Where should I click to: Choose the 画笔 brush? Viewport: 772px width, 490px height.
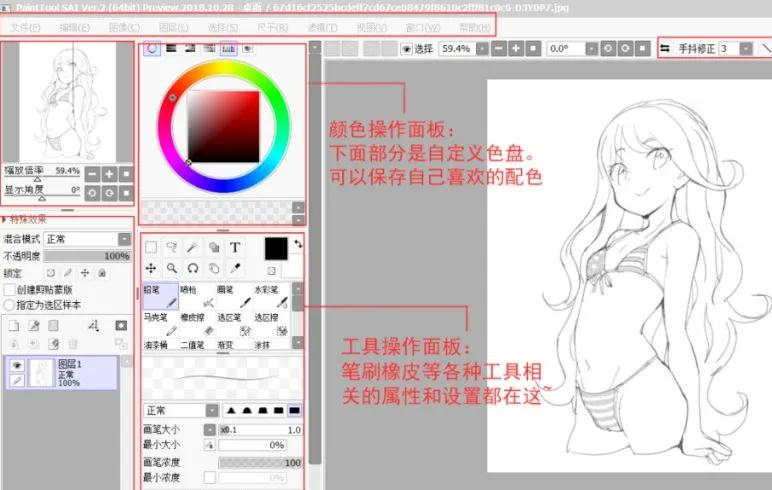234,296
